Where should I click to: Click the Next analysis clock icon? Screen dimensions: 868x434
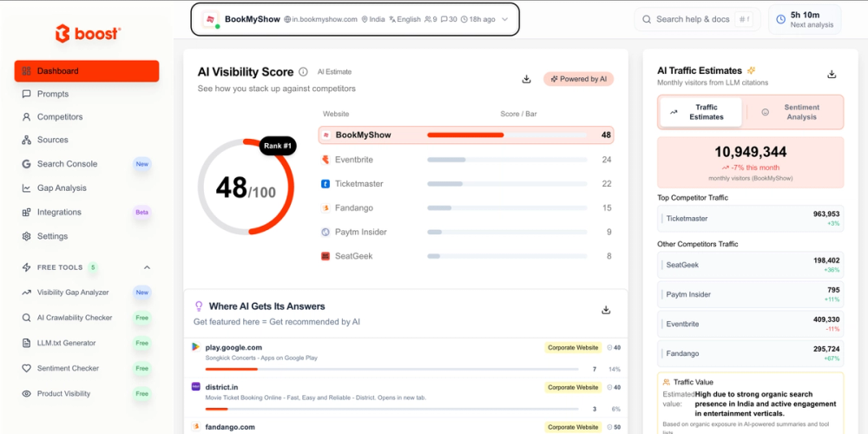780,19
